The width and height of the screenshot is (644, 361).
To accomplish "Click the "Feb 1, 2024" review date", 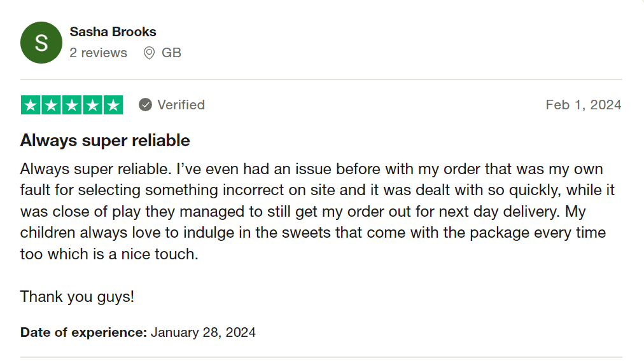I will [583, 105].
